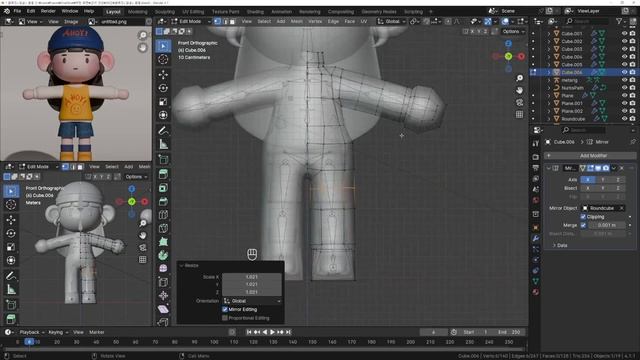Activate the Move tool in main viewport
The height and width of the screenshot is (360, 640).
163,74
